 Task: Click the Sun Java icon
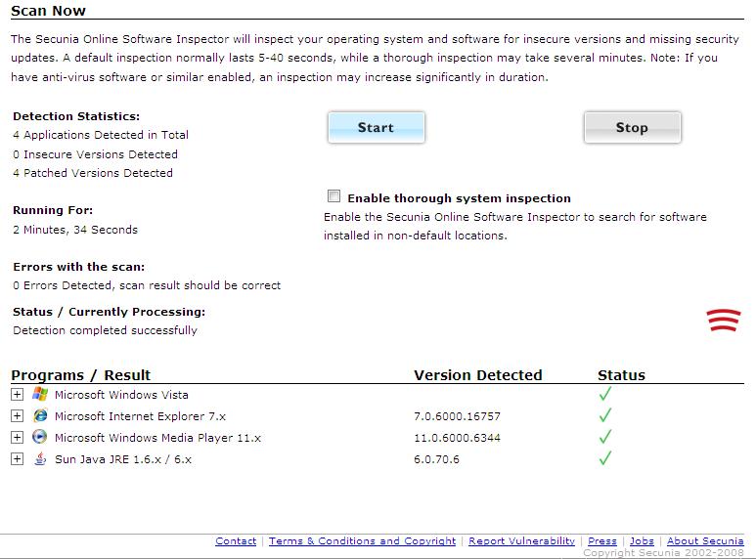tap(40, 458)
